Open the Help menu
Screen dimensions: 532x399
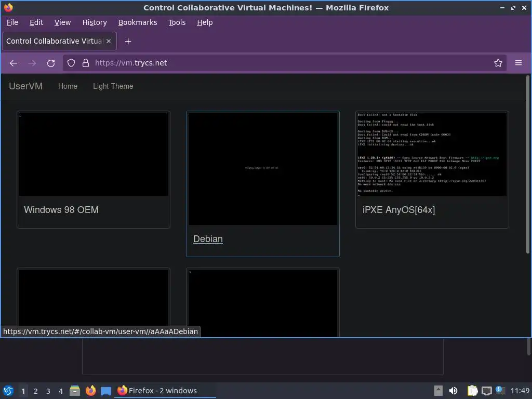click(x=205, y=22)
